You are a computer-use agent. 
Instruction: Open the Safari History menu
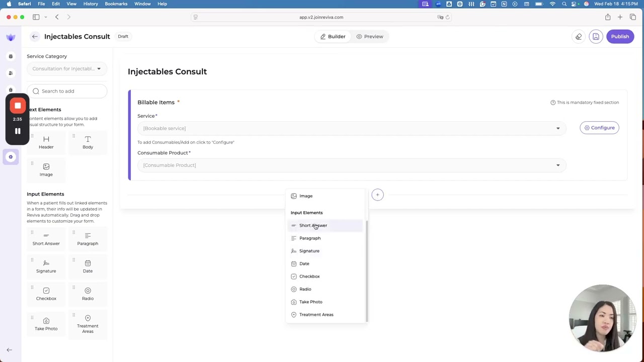91,4
